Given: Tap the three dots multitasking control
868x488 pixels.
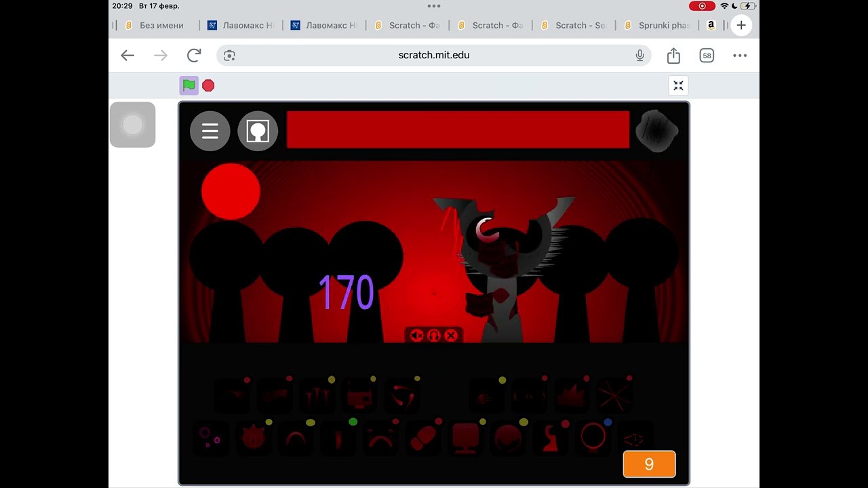Looking at the screenshot, I should (434, 5).
